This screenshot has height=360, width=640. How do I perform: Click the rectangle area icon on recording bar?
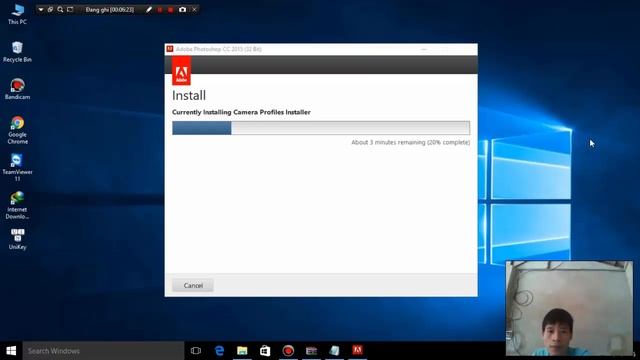[x=70, y=9]
